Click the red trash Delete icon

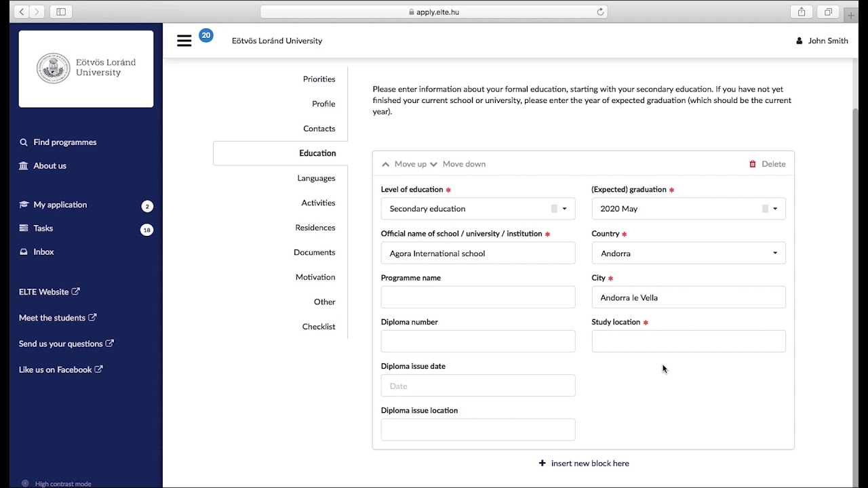pos(752,164)
